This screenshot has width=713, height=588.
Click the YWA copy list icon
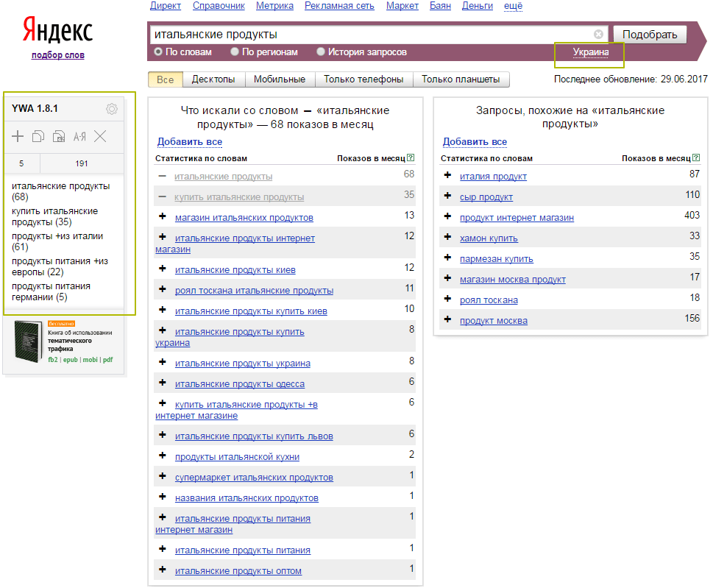[38, 136]
